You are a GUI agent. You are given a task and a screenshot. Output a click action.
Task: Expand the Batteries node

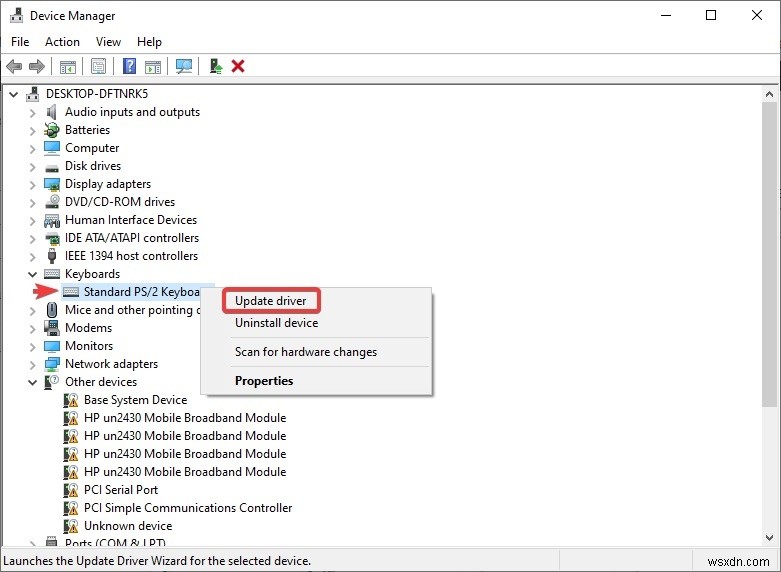coord(32,131)
